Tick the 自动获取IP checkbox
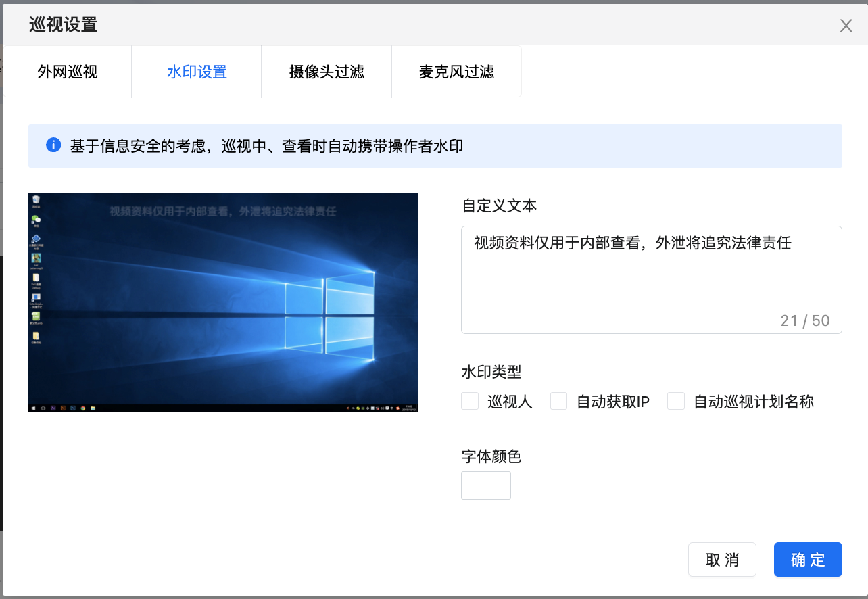Screen dimensions: 868x599 click(x=558, y=401)
